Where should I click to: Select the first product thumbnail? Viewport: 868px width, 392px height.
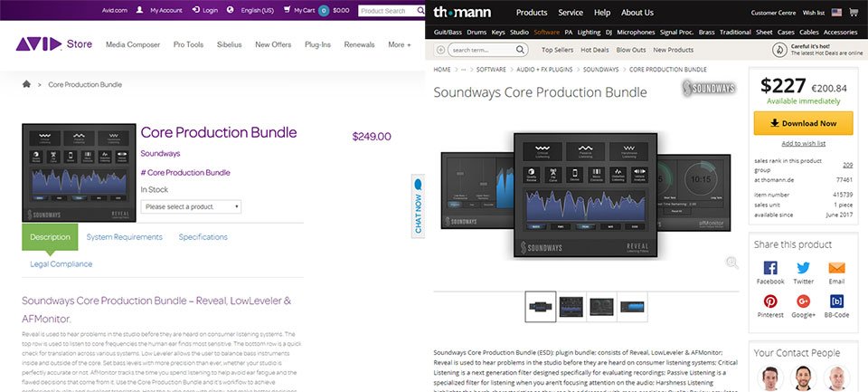tap(541, 307)
